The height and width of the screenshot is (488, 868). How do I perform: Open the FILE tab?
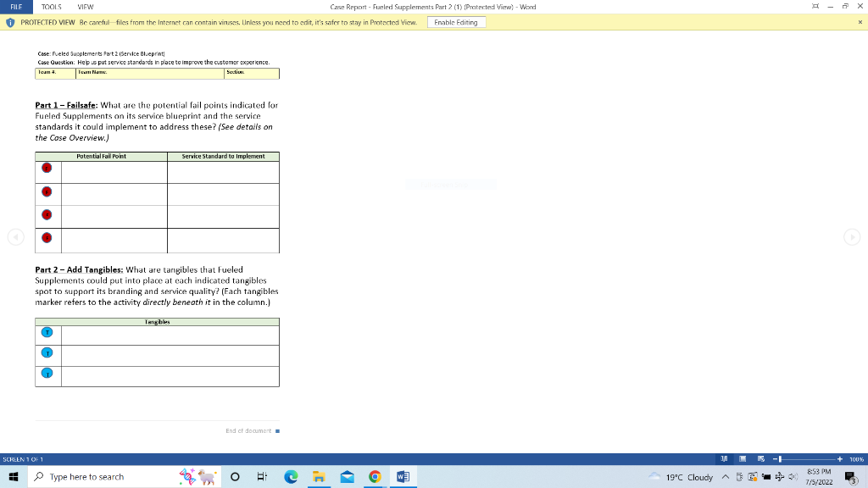click(15, 6)
